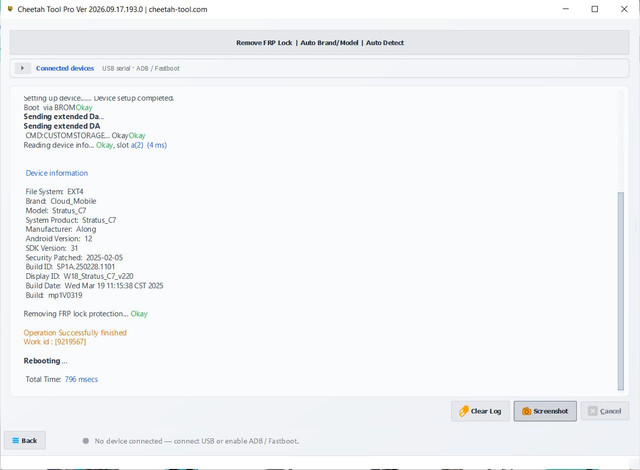This screenshot has height=470, width=640.
Task: Select 'Android Version: 12' line
Action: 59,239
